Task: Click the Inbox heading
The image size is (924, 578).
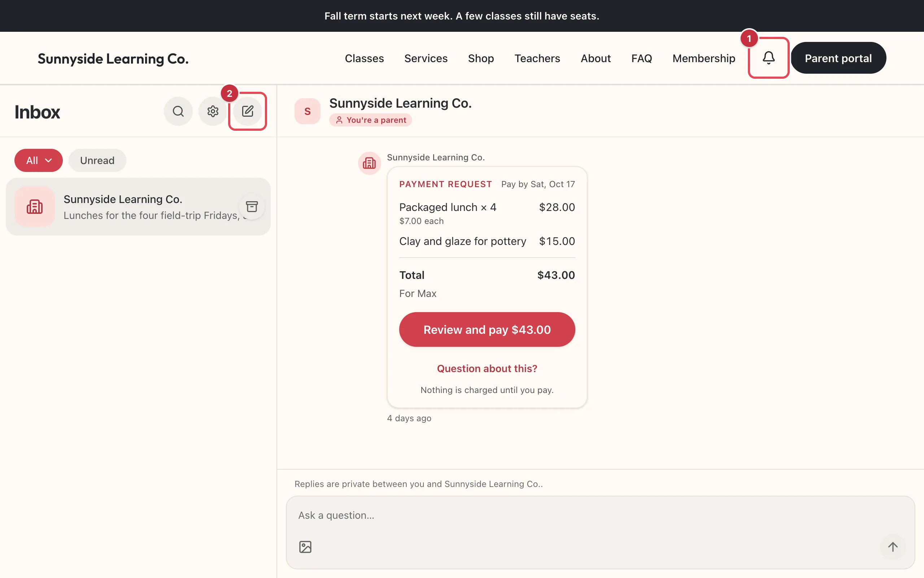Action: coord(37,112)
